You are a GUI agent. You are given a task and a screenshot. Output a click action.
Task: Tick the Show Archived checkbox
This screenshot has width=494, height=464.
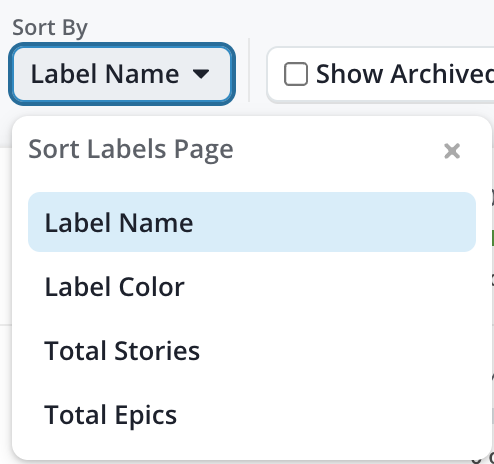coord(296,74)
